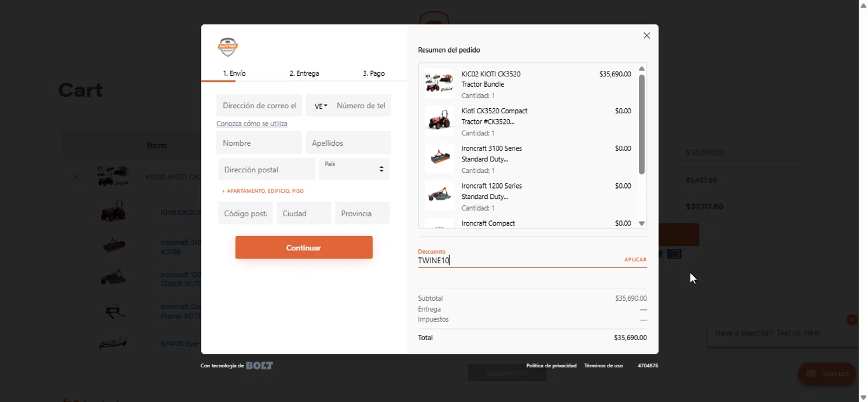
Task: Click the Subtotal amount $35,690.00
Action: tap(631, 298)
